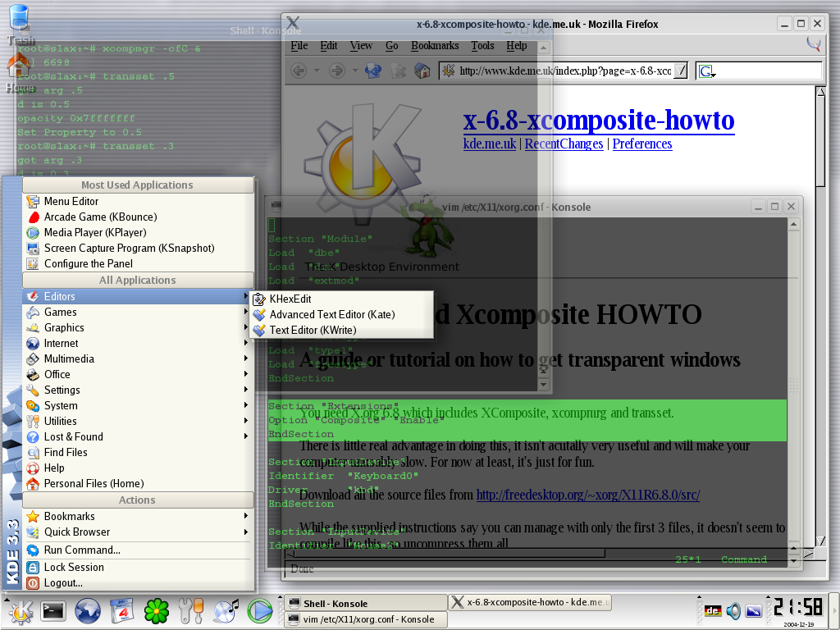
Task: Open Personal Files (Home)
Action: click(x=138, y=482)
